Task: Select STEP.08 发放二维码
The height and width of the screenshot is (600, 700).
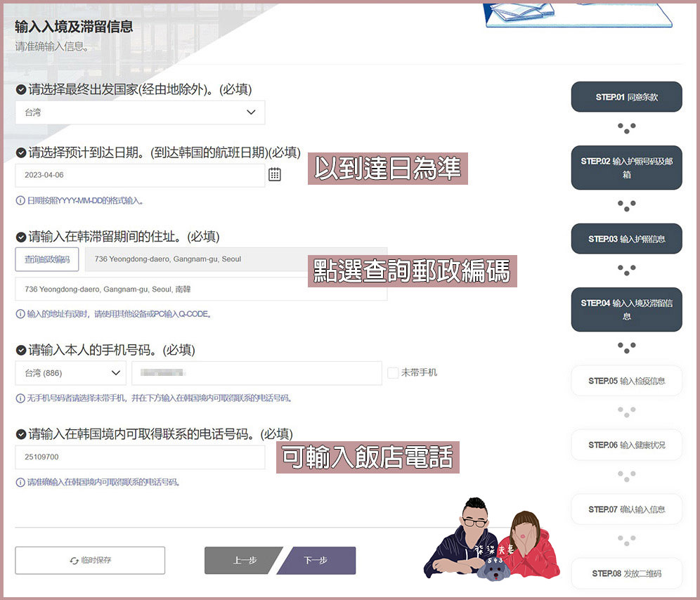Action: click(x=627, y=573)
